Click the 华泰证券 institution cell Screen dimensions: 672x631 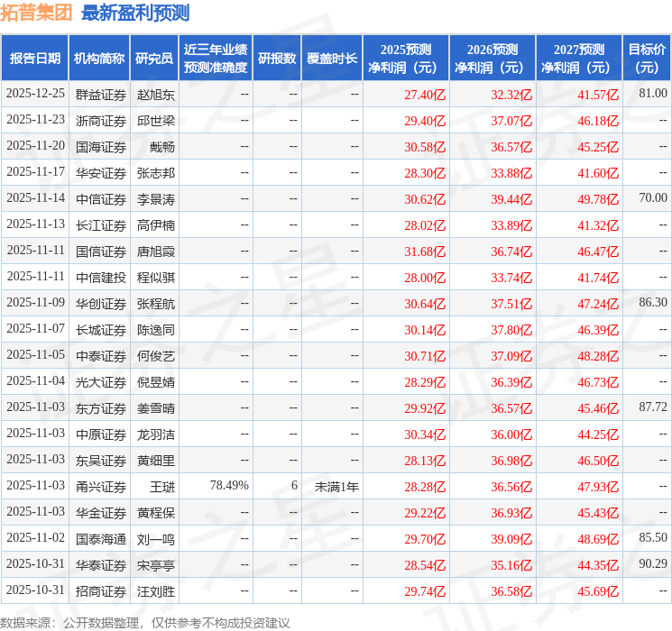point(101,565)
